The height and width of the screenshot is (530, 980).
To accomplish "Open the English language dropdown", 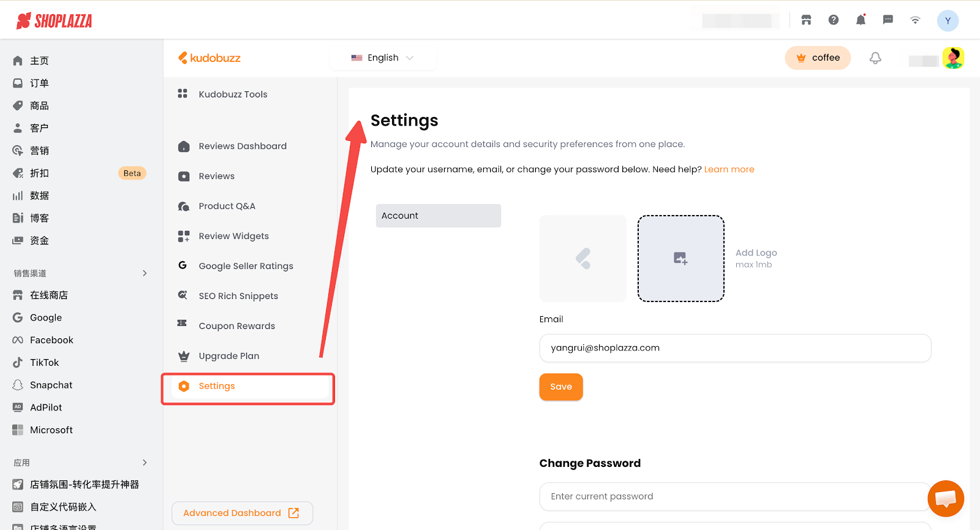I will [383, 58].
